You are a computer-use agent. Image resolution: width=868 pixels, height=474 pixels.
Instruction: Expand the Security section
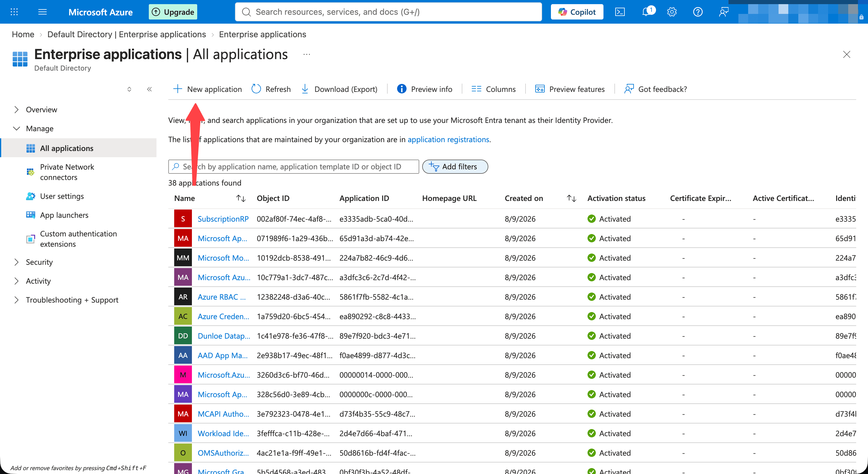coord(16,262)
